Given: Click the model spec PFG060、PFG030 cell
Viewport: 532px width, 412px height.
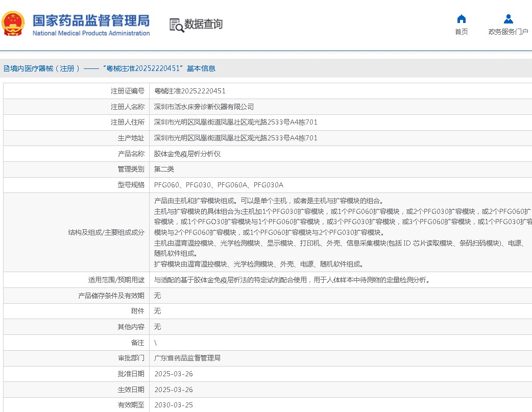Looking at the screenshot, I should coord(219,185).
